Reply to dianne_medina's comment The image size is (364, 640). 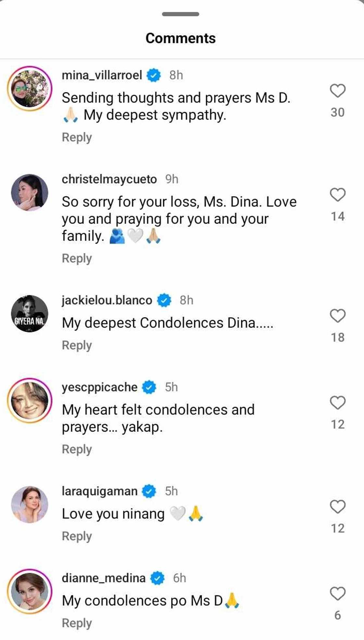(77, 623)
